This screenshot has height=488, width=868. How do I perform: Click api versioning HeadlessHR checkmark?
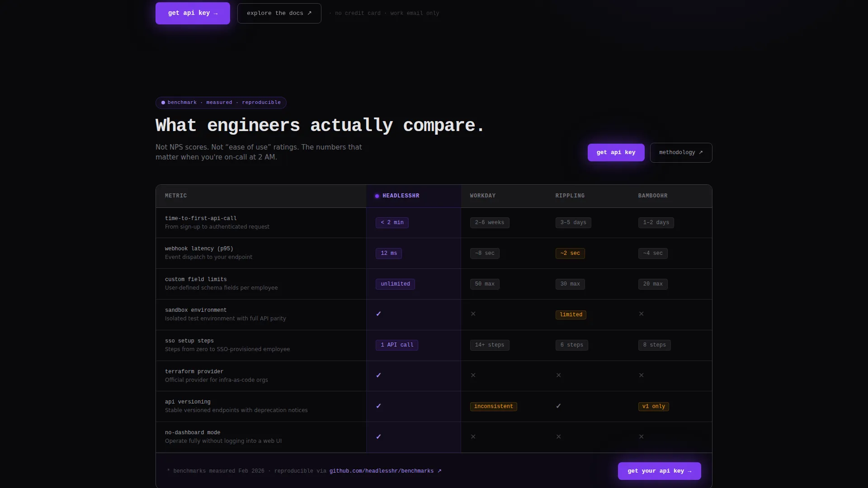click(378, 406)
